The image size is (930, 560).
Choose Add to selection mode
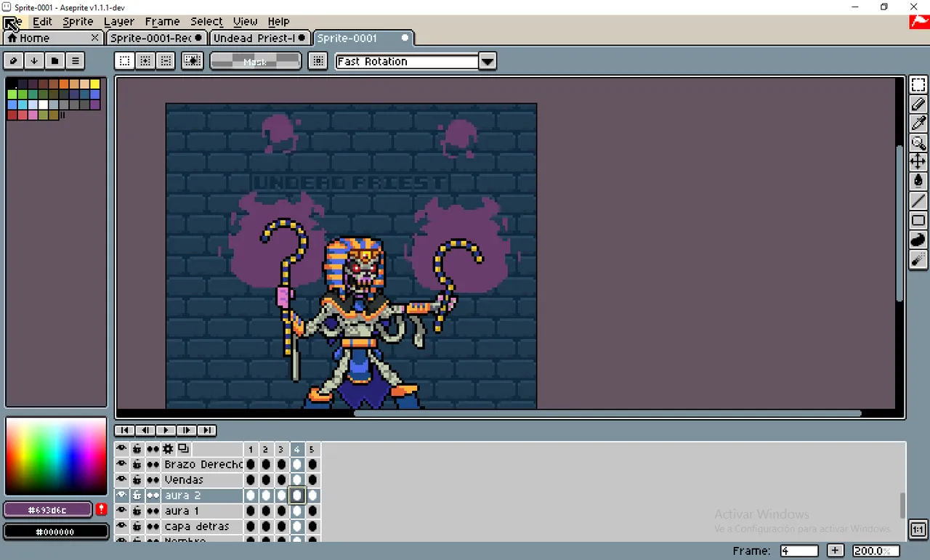145,61
